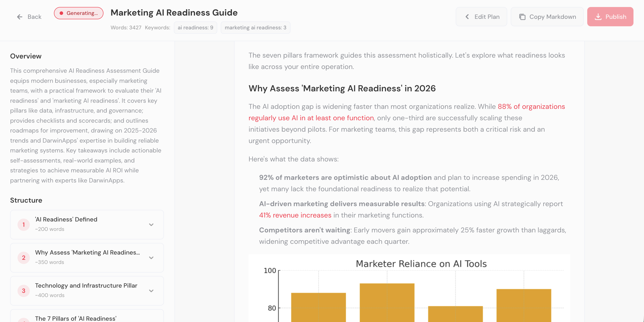
Task: Open the Edit Plan view
Action: (481, 17)
